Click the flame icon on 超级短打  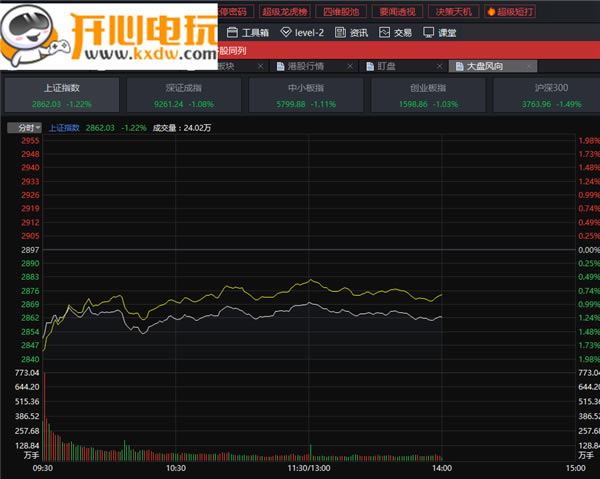(x=490, y=12)
